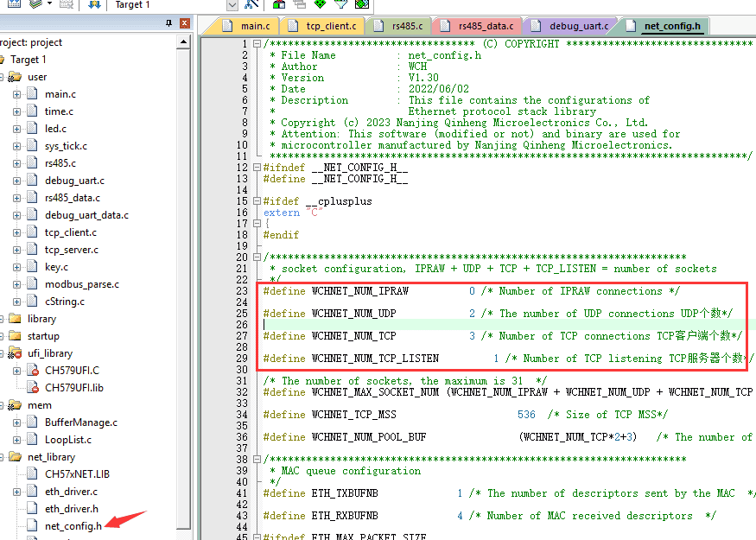The width and height of the screenshot is (756, 540).
Task: Click the Download to flash icon
Action: (94, 4)
